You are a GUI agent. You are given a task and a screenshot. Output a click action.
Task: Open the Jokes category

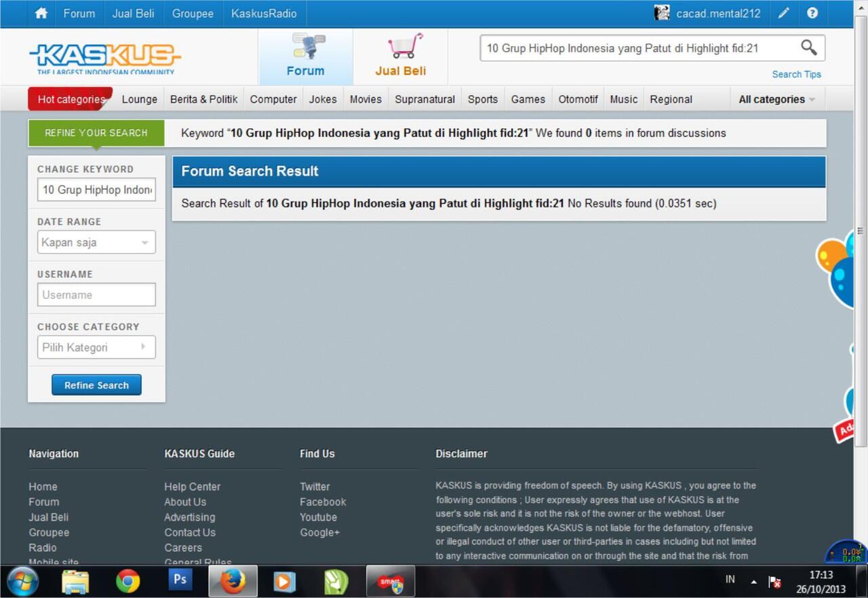point(323,99)
